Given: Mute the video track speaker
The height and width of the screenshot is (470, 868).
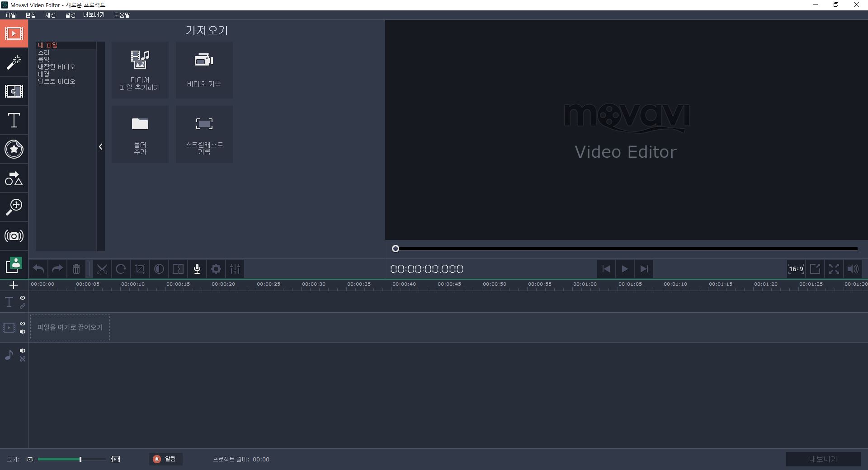Looking at the screenshot, I should pos(23,332).
